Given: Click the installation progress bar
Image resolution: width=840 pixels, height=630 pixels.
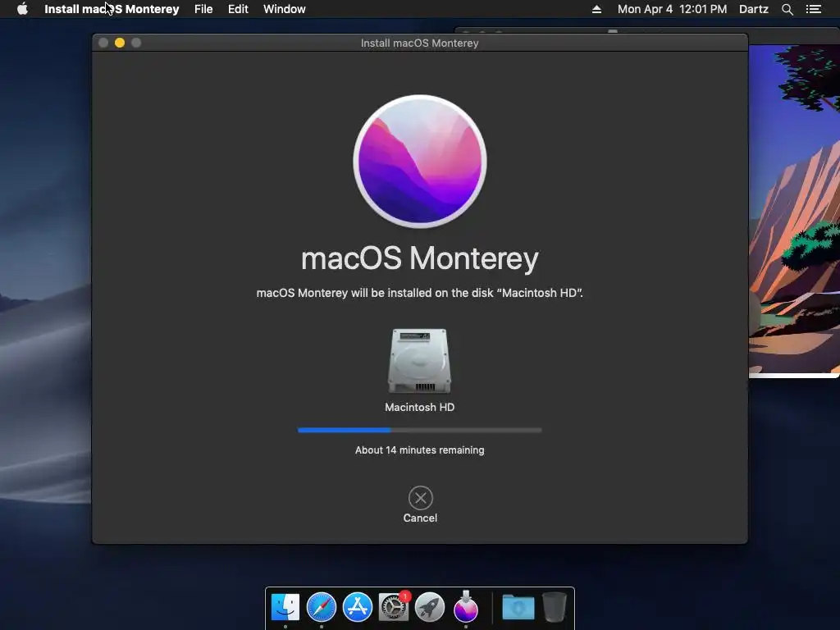Looking at the screenshot, I should [419, 430].
